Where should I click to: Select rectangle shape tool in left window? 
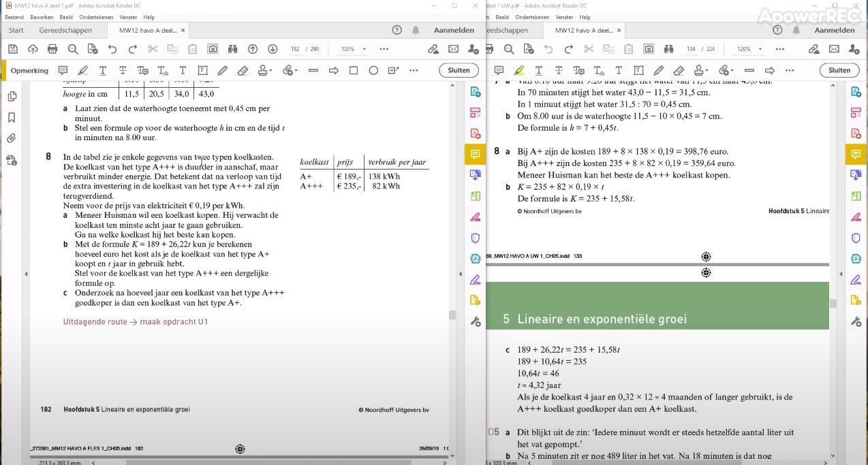click(354, 70)
